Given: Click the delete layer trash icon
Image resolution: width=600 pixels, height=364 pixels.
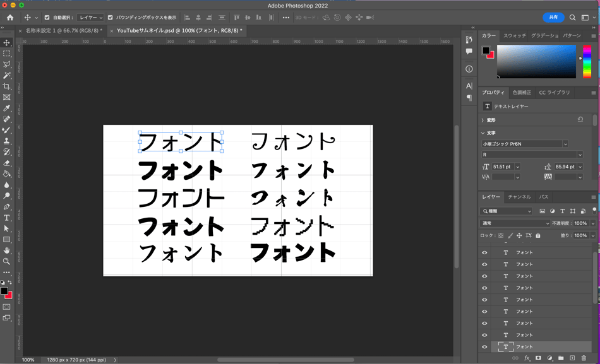Looking at the screenshot, I should tap(584, 358).
